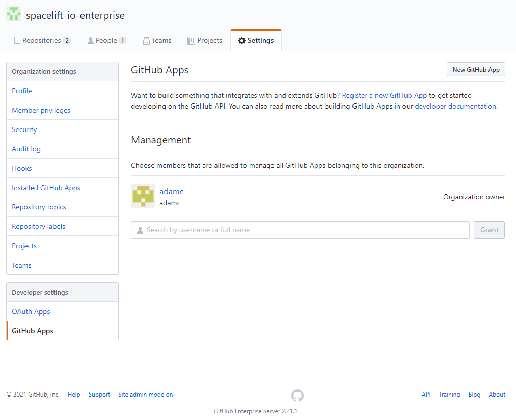
Task: Click the GitHub Octocat logo in footer
Action: pyautogui.click(x=297, y=395)
